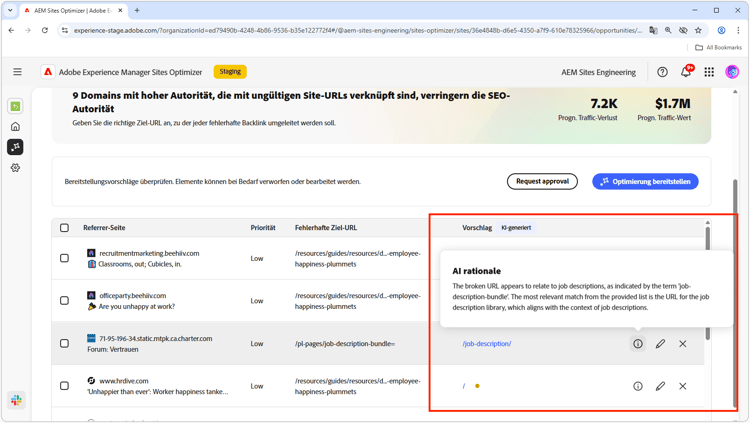Show AI rationale info for /job-description/ row

point(638,344)
